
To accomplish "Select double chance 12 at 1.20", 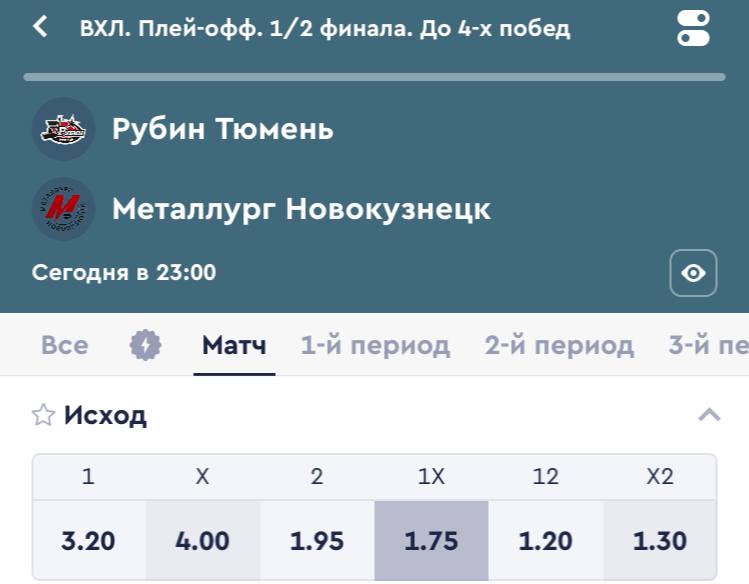I will (x=545, y=541).
